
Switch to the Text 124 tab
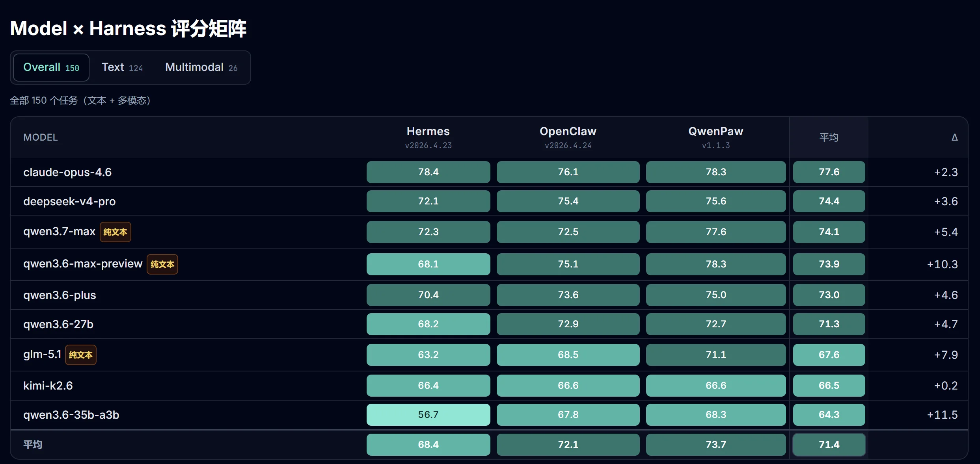pos(122,67)
